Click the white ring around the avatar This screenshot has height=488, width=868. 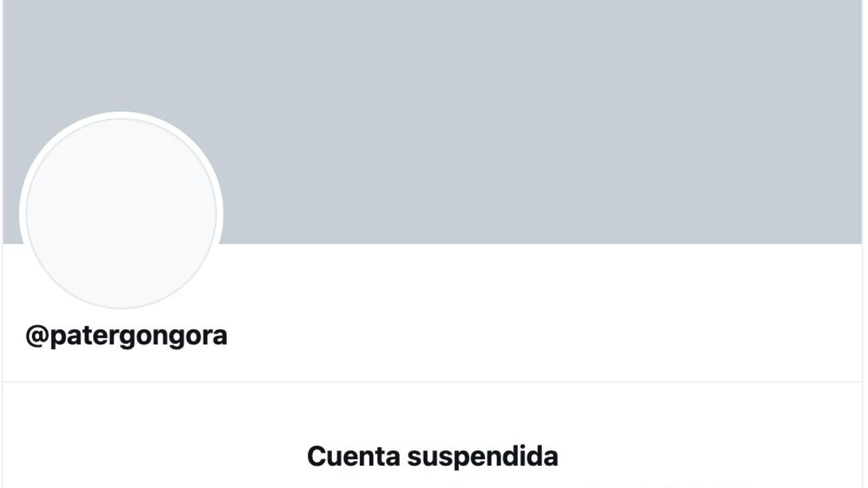click(x=121, y=114)
